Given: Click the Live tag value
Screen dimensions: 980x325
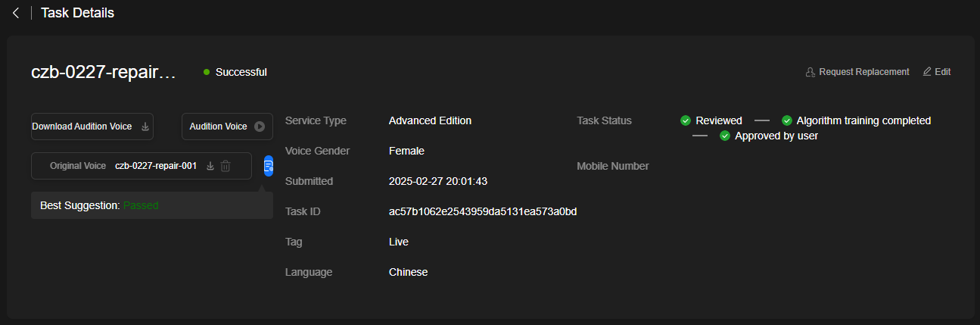Looking at the screenshot, I should click(x=399, y=242).
